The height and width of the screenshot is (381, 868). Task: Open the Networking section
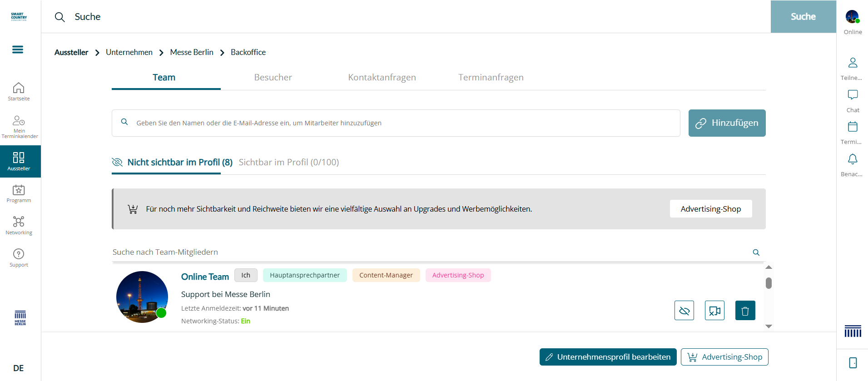click(19, 226)
